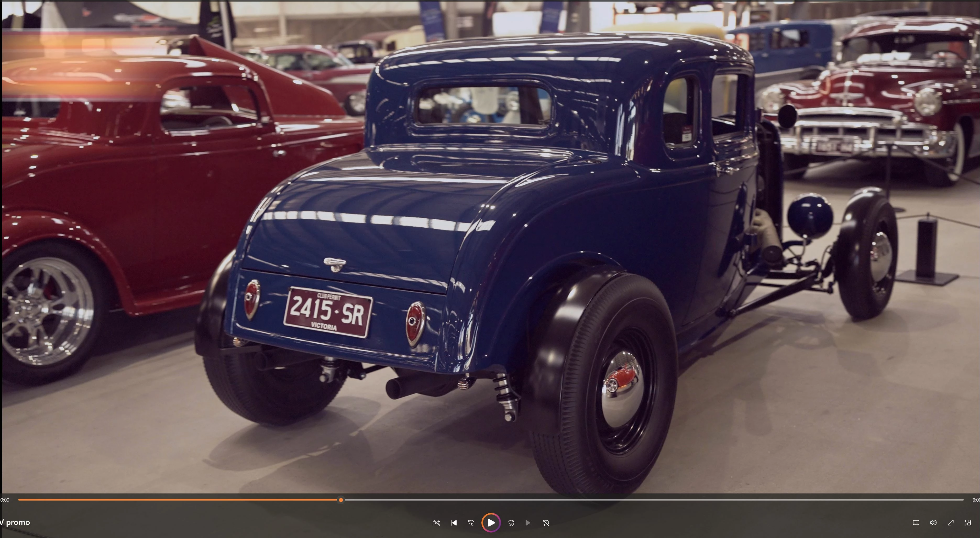Jump to the next track
The image size is (980, 538).
[528, 523]
